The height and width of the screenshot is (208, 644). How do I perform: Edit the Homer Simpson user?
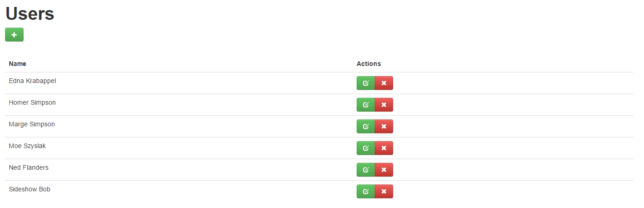click(x=365, y=105)
